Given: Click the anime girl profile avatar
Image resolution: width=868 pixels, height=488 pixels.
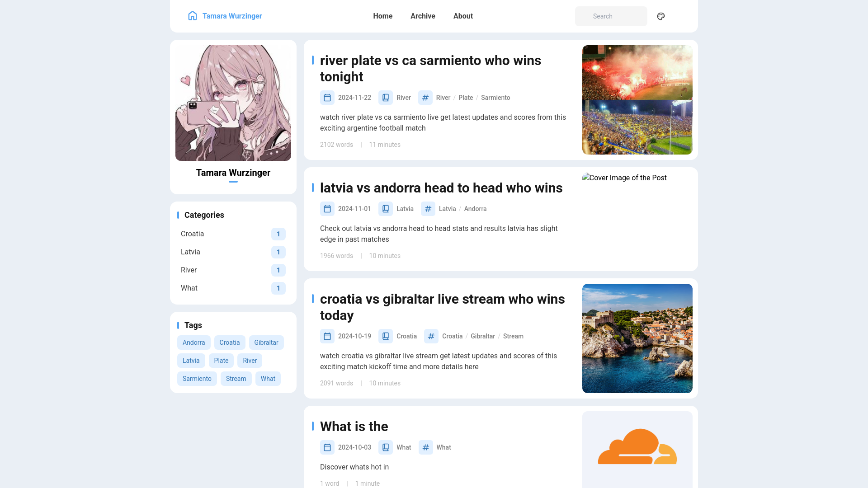Looking at the screenshot, I should [233, 103].
